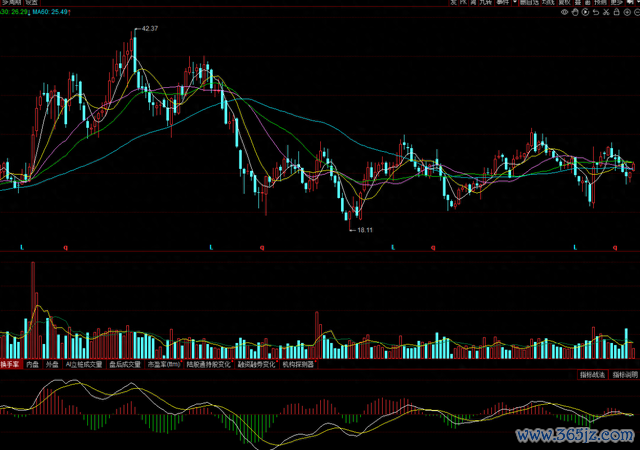Zoom in with the plus circle icon
Viewport: 640px width, 450px height.
pyautogui.click(x=627, y=12)
